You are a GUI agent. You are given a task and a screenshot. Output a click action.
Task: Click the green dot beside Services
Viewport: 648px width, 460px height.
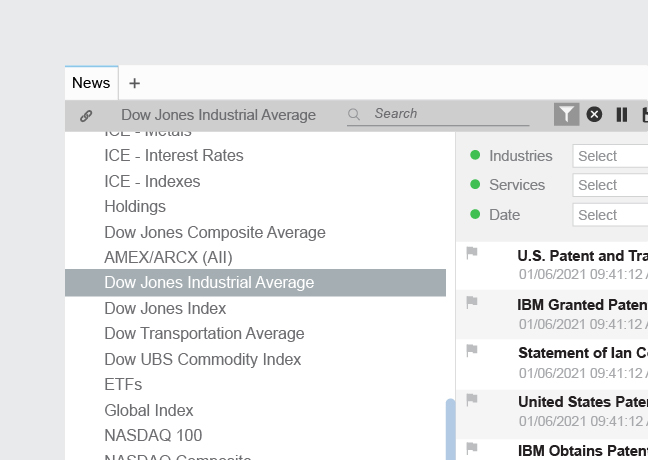(475, 184)
